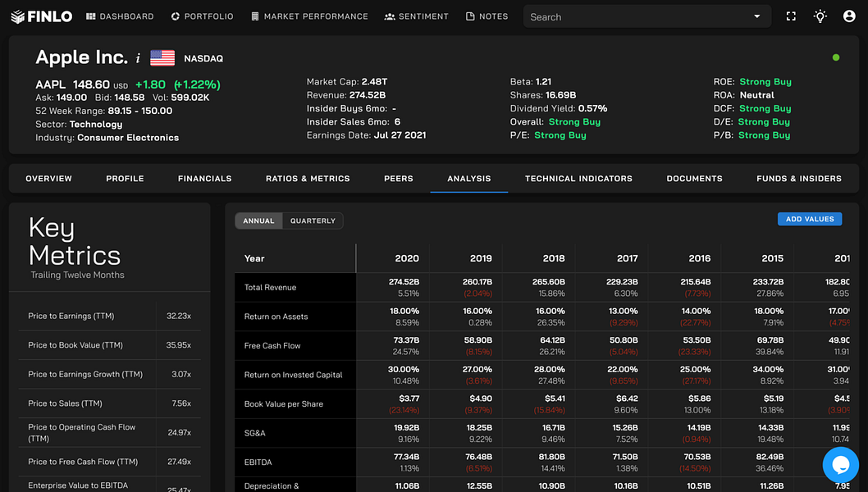Screen dimensions: 868x492
Task: Open the Technical Indicators tab
Action: [578, 178]
